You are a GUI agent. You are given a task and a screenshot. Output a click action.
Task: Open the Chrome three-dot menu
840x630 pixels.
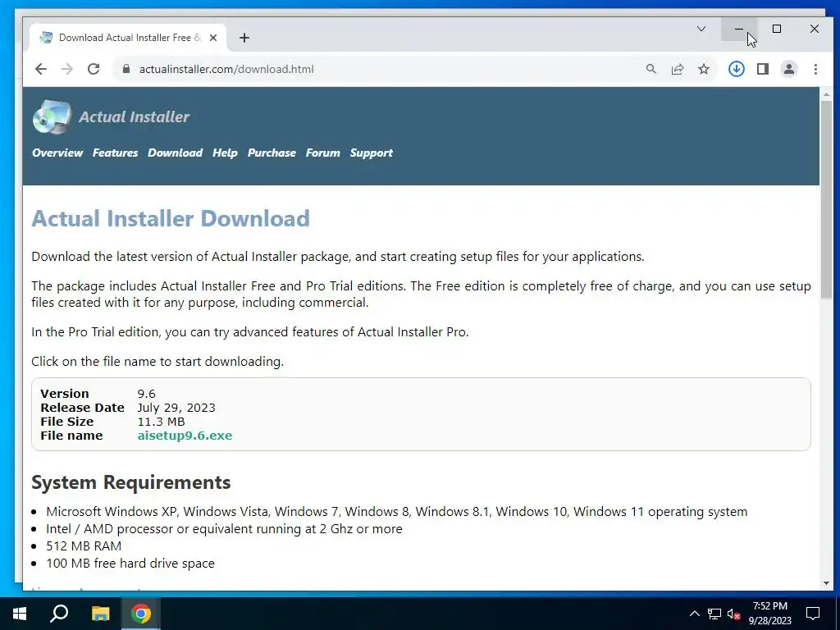click(815, 69)
